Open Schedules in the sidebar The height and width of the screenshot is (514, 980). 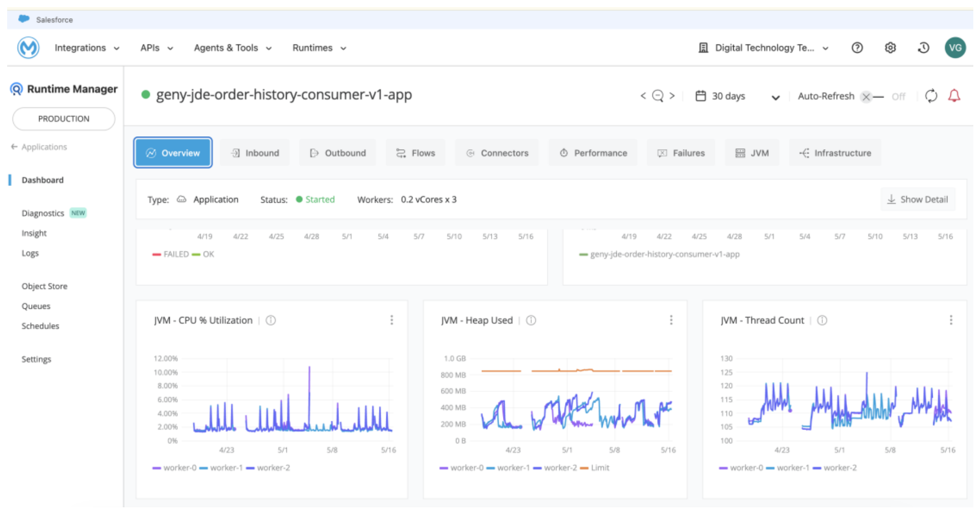pyautogui.click(x=40, y=326)
